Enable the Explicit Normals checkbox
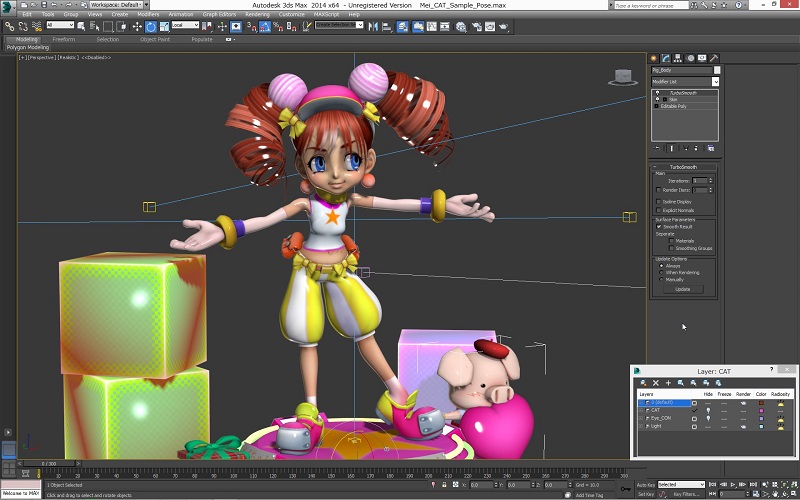Viewport: 800px width, 500px height. [x=659, y=210]
